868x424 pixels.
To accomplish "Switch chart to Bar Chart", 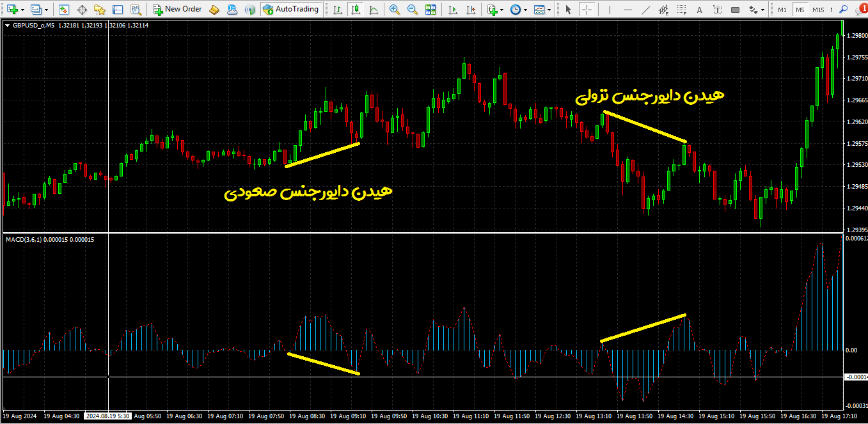I will coord(336,10).
